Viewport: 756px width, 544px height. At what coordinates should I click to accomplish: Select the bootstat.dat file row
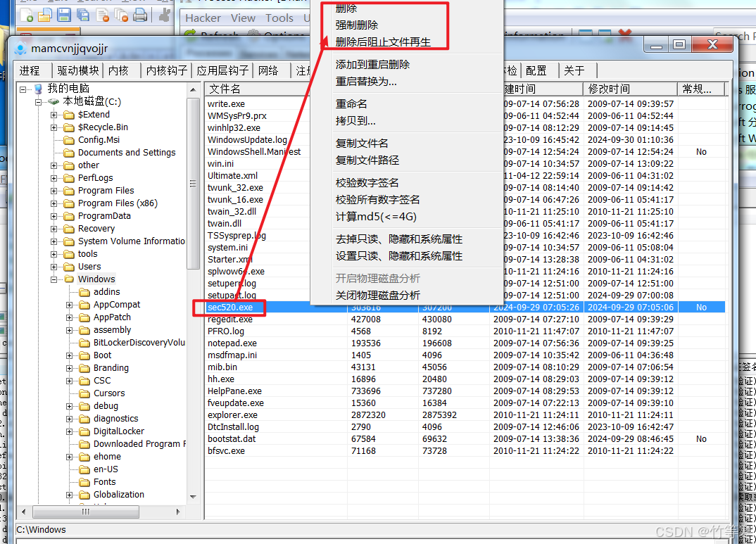(x=465, y=439)
